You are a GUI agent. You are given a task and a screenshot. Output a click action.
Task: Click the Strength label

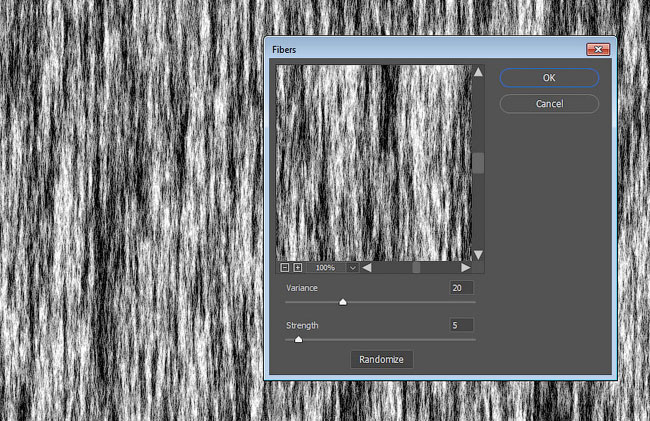302,325
